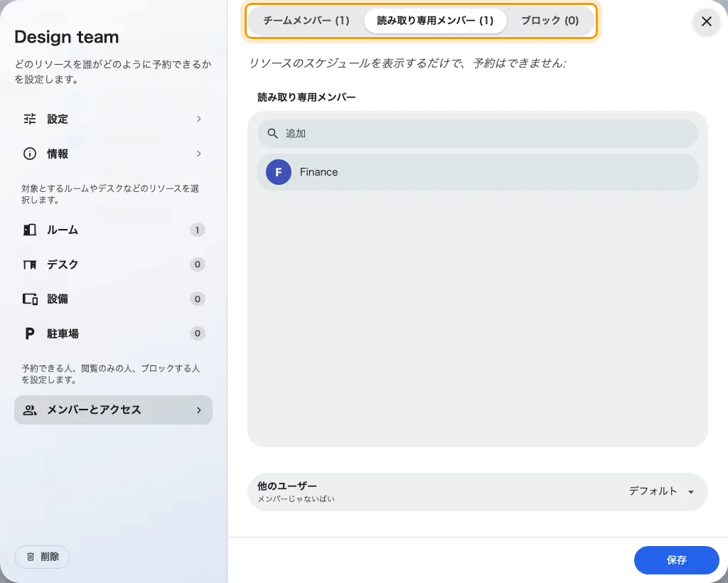
Task: Click the desk icon
Action: [30, 264]
